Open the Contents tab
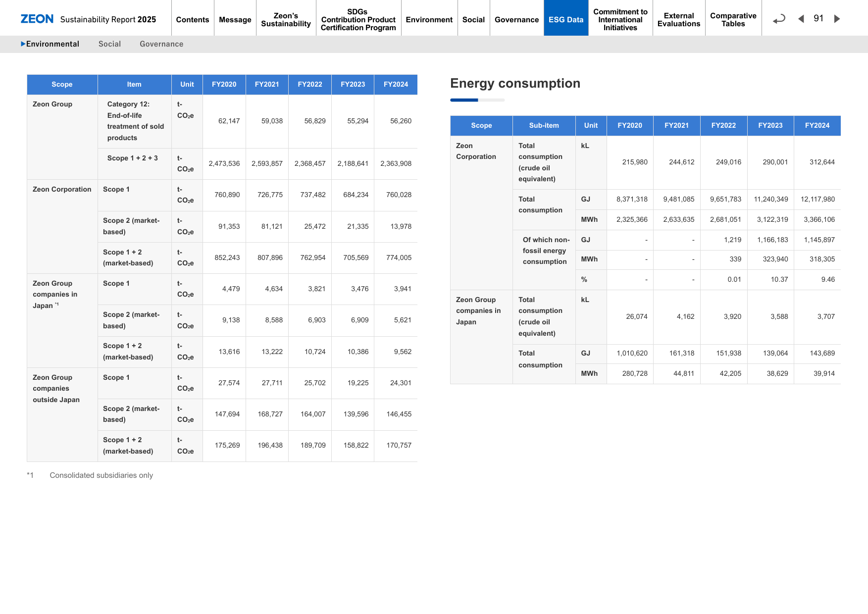Screen dimensions: 868x614 point(193,20)
